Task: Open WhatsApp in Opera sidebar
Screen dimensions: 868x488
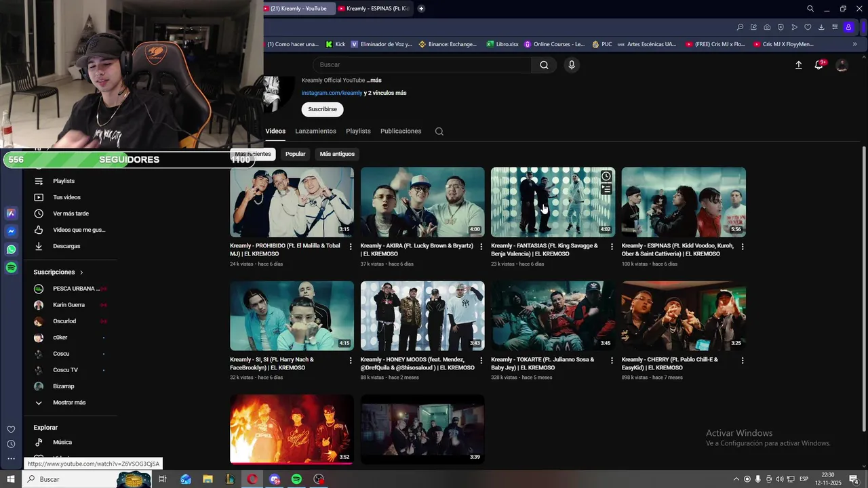Action: 11,249
